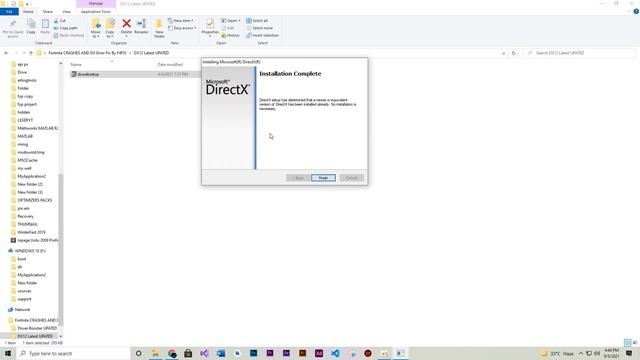
Task: Show hidden system tray icons
Action: pyautogui.click(x=581, y=353)
